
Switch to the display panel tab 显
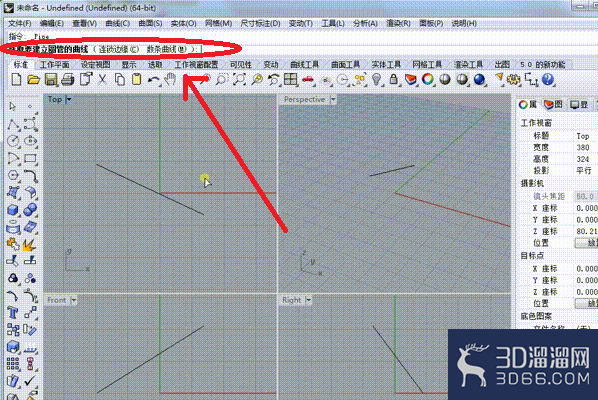(579, 104)
